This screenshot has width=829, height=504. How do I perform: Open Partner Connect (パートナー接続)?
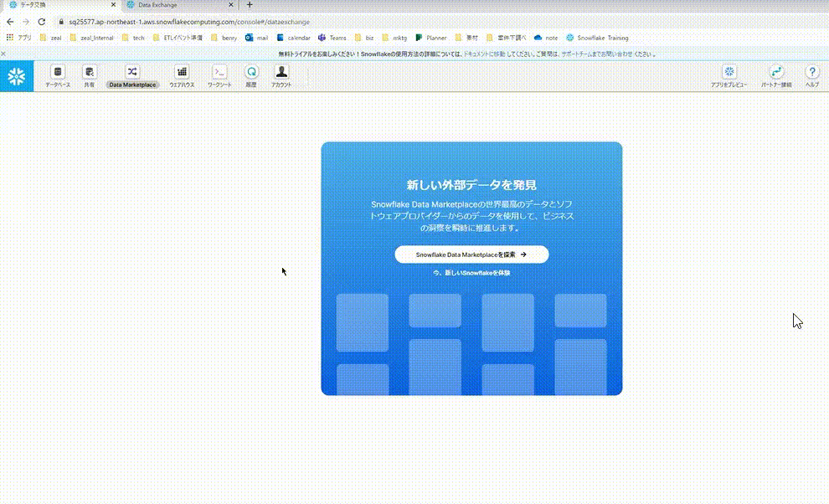776,76
